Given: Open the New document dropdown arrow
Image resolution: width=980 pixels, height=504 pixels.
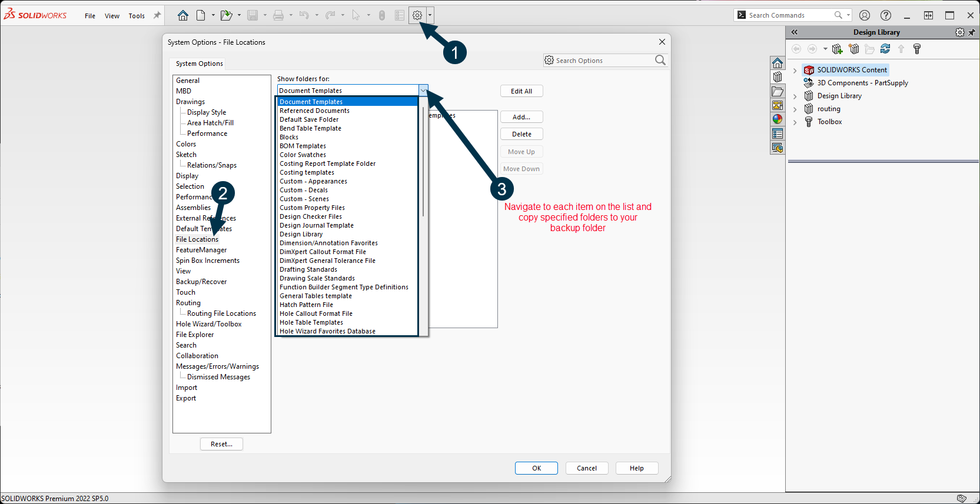Looking at the screenshot, I should pos(213,15).
